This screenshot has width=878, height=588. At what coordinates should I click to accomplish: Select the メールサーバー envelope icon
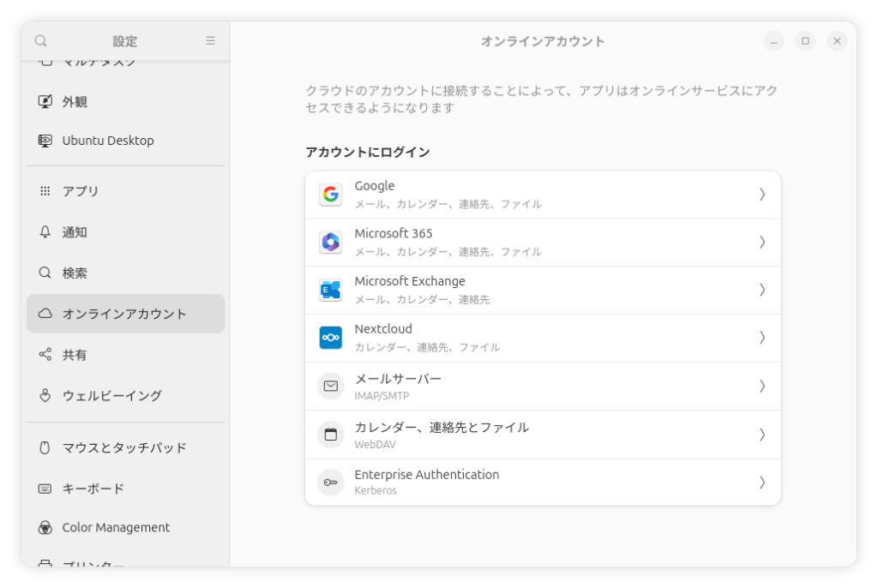(x=331, y=386)
